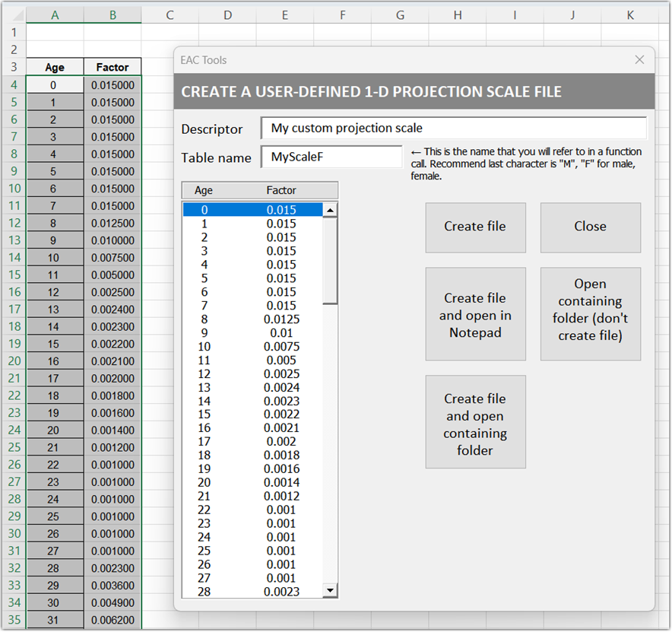Screen dimensions: 672x632
Task: Click cell B13 with value 0.010000
Action: [113, 240]
